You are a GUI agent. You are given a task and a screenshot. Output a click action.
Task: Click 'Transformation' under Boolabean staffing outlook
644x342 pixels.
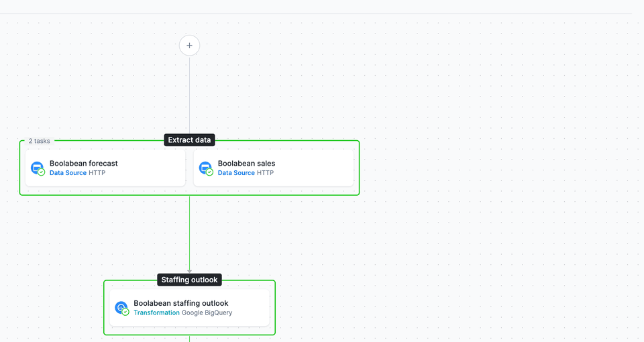[156, 313]
